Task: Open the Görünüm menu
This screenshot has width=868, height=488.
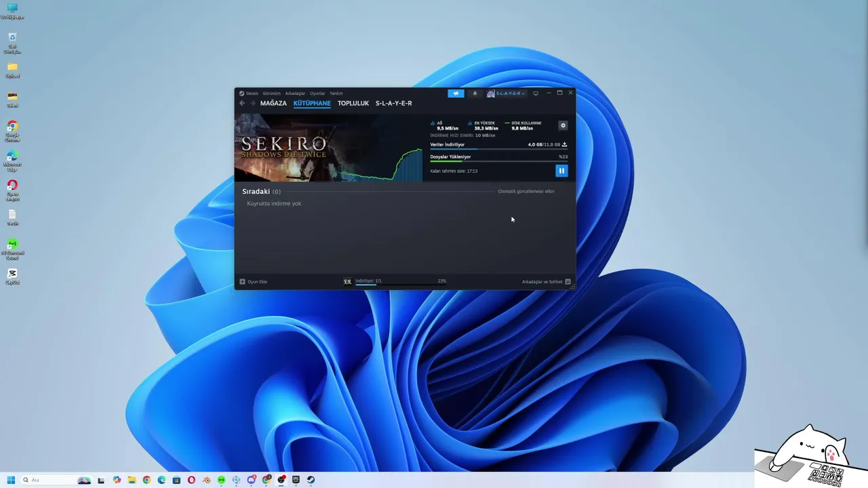Action: click(x=271, y=94)
